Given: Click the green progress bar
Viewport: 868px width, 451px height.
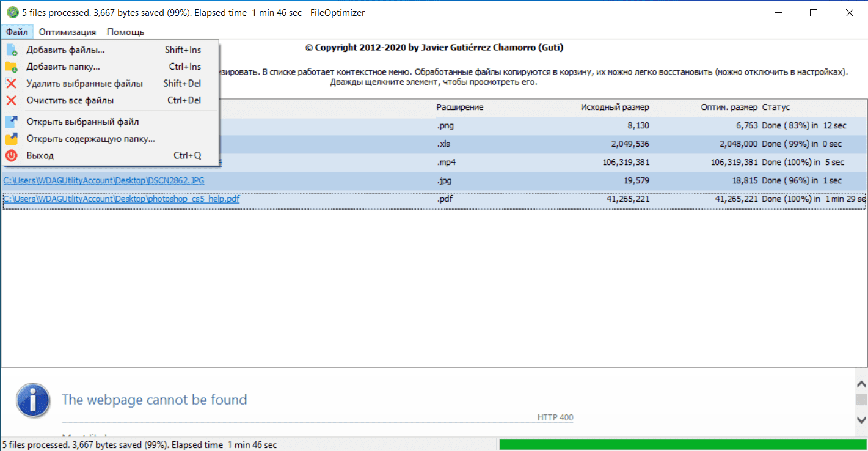Looking at the screenshot, I should pos(682,444).
